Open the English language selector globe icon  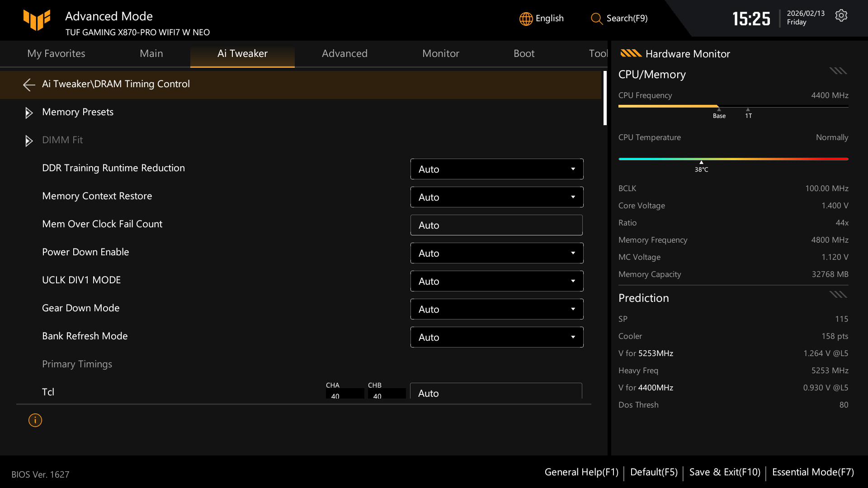point(525,19)
